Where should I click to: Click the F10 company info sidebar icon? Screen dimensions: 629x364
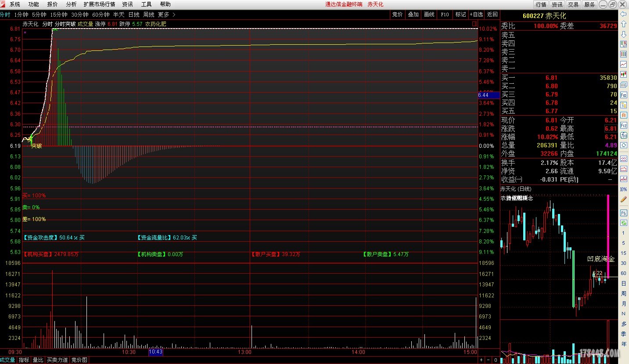pyautogui.click(x=623, y=94)
